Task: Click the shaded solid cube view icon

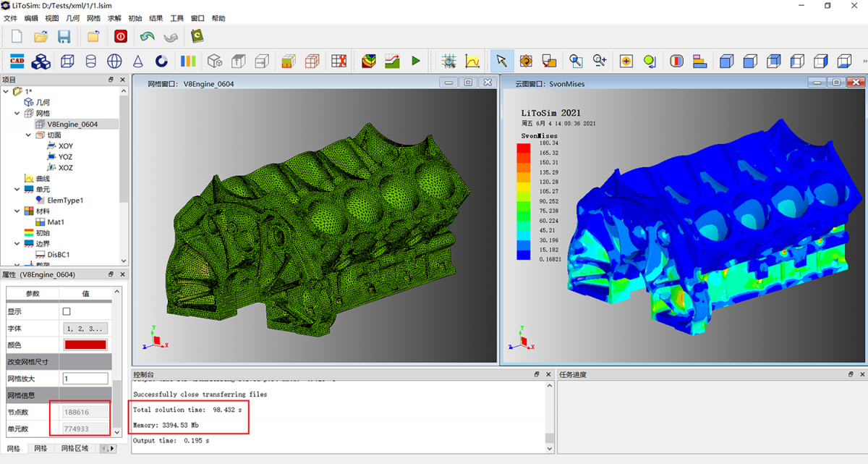Action: coord(727,62)
